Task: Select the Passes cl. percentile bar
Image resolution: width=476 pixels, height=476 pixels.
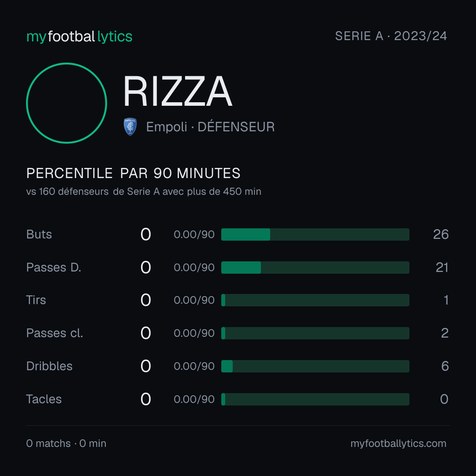Action: tap(315, 333)
